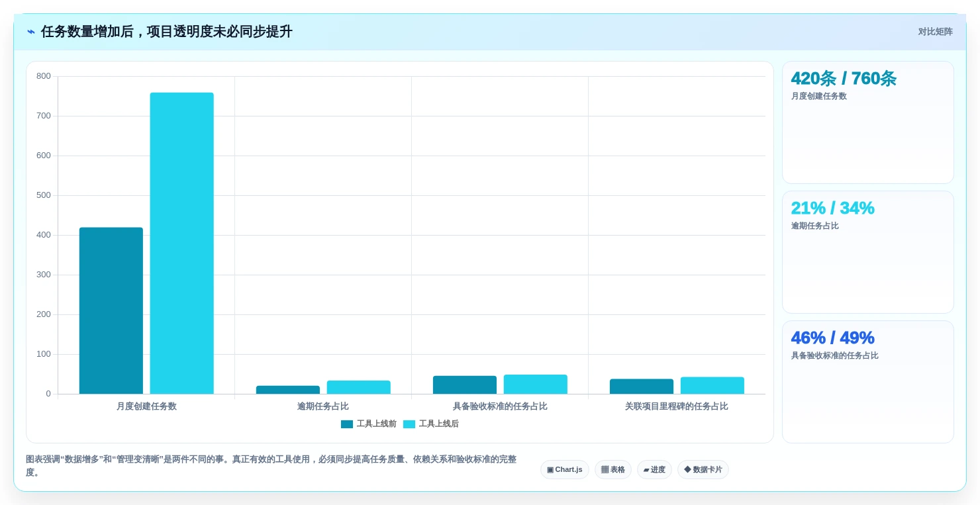
Task: Click the dark bar for 月度创建任务数
Action: [x=111, y=310]
